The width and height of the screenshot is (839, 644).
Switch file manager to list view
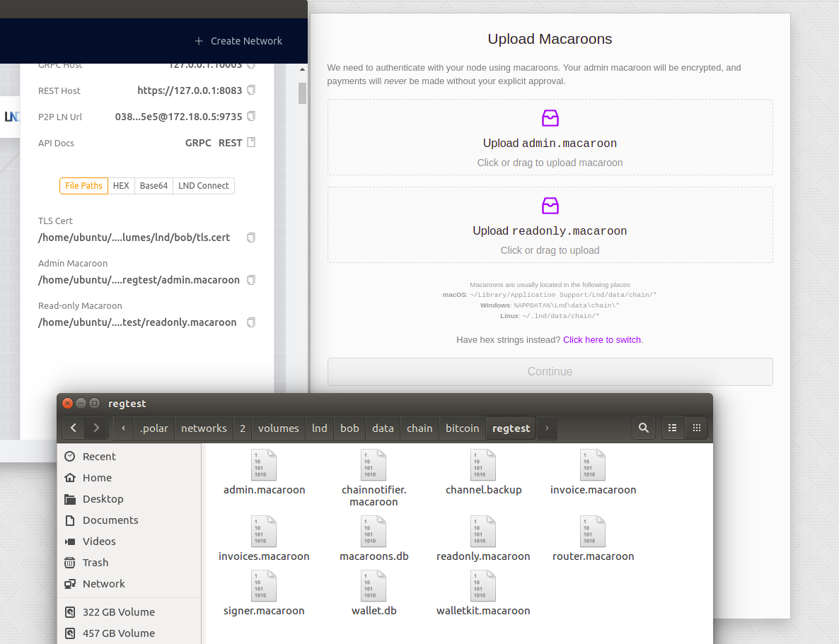click(673, 428)
